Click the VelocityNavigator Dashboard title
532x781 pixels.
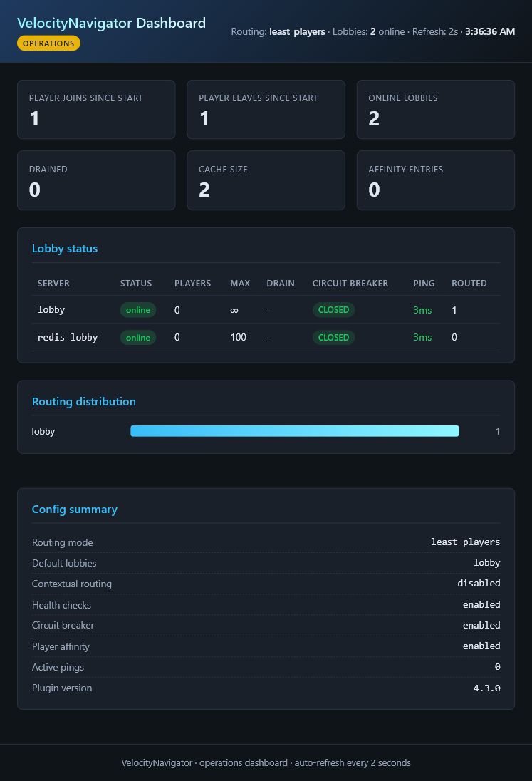(x=111, y=23)
